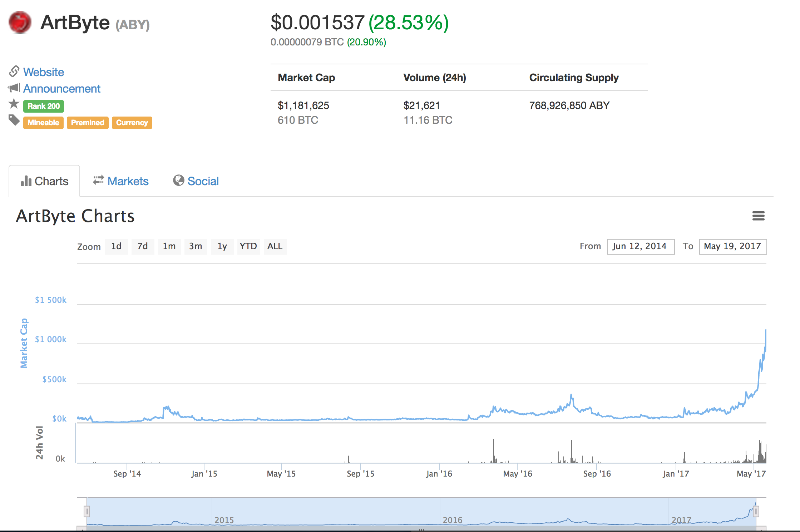Click the 11.16 BTC volume value
This screenshot has height=532, width=800.
(428, 120)
